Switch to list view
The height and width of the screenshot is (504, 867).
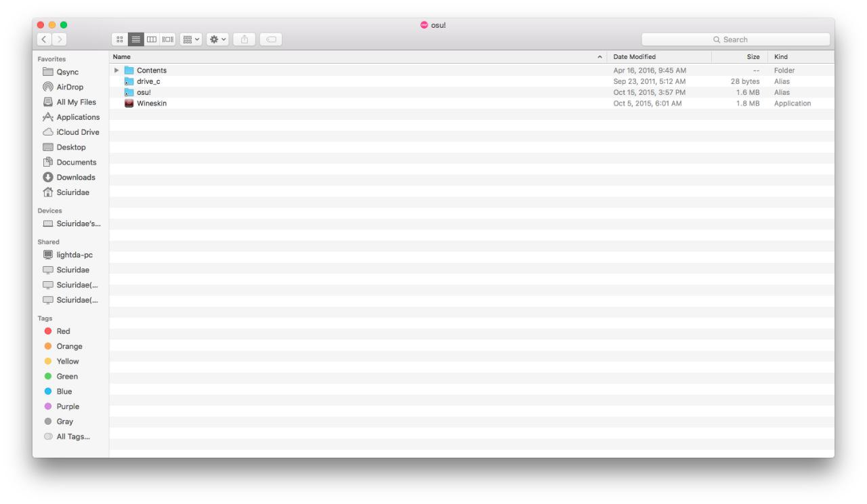(x=135, y=40)
